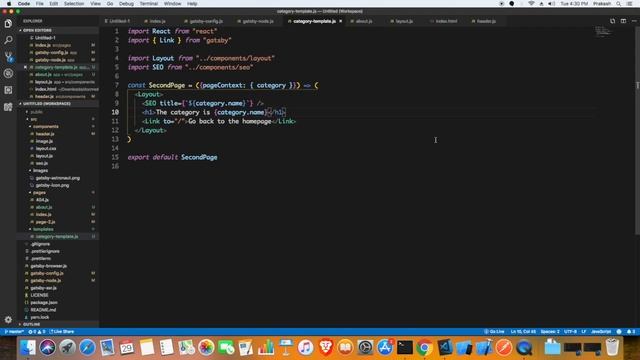Open Google Chrome from the Dock

[x=424, y=348]
